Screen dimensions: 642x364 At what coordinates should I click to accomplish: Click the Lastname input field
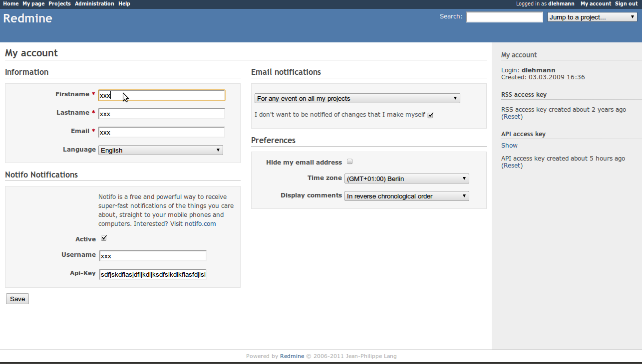click(x=162, y=114)
